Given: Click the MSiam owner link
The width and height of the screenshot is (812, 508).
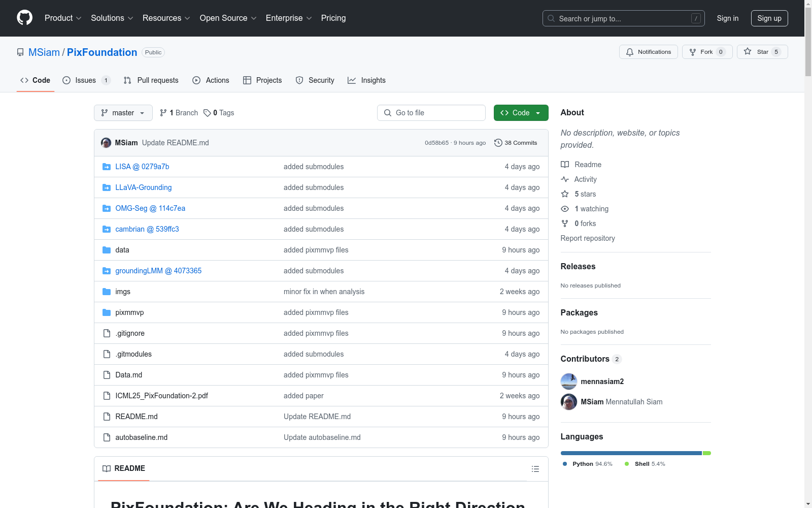Looking at the screenshot, I should coord(44,52).
